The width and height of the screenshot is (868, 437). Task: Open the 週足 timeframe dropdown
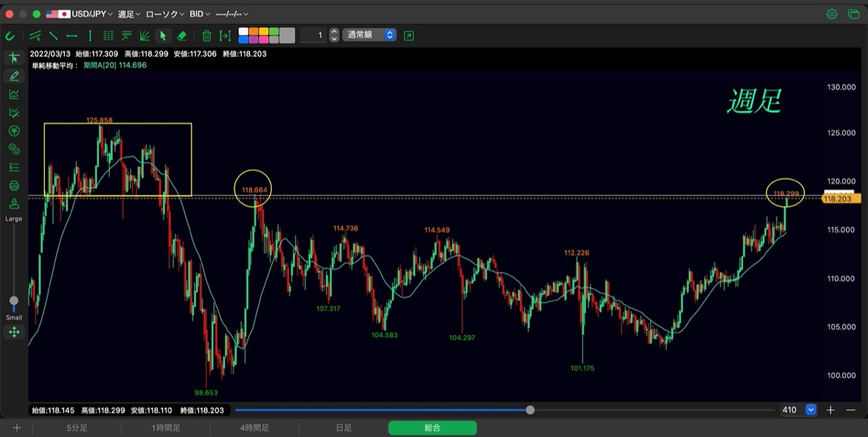129,14
